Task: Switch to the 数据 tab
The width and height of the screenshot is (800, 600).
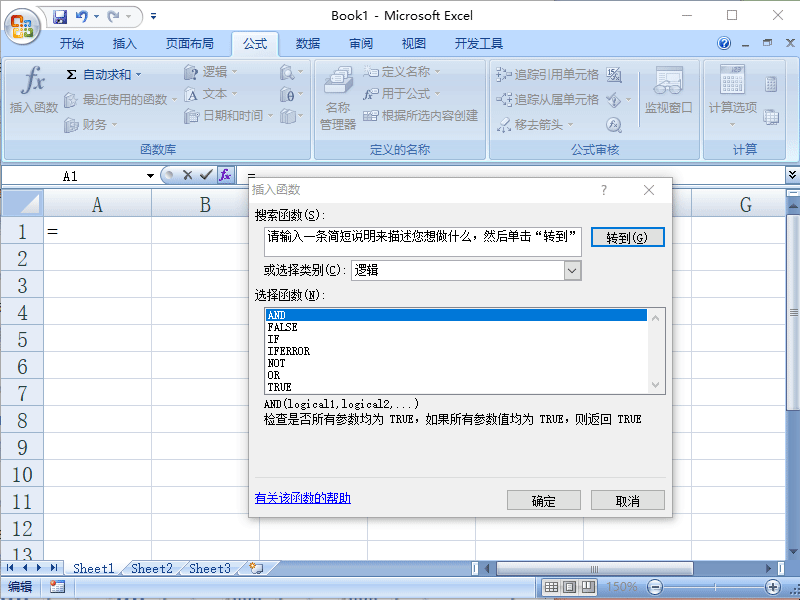Action: coord(308,44)
